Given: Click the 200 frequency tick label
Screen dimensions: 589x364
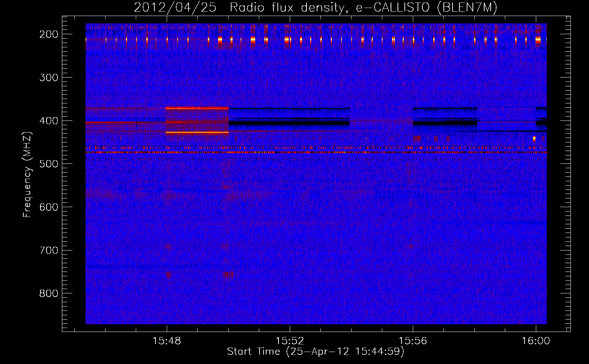Looking at the screenshot, I should click(x=49, y=34).
